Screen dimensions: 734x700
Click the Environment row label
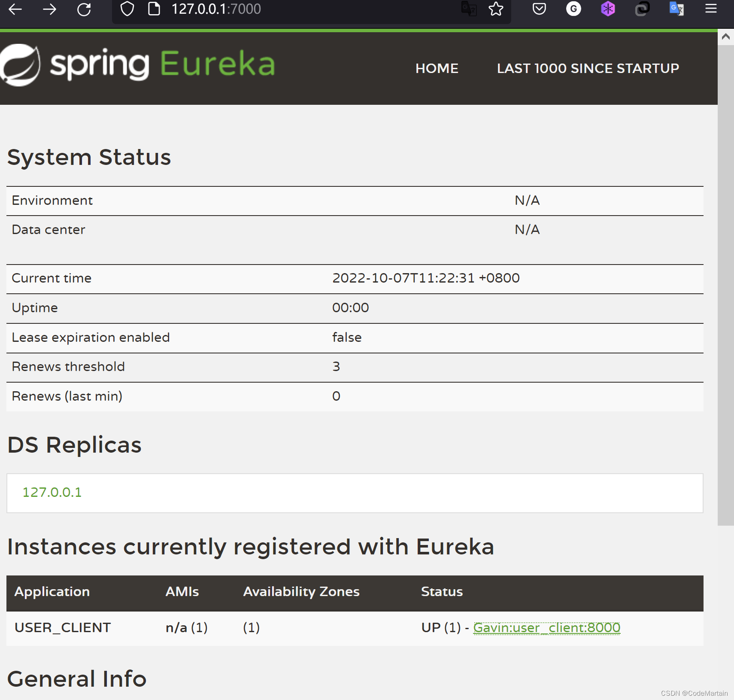[x=52, y=201]
